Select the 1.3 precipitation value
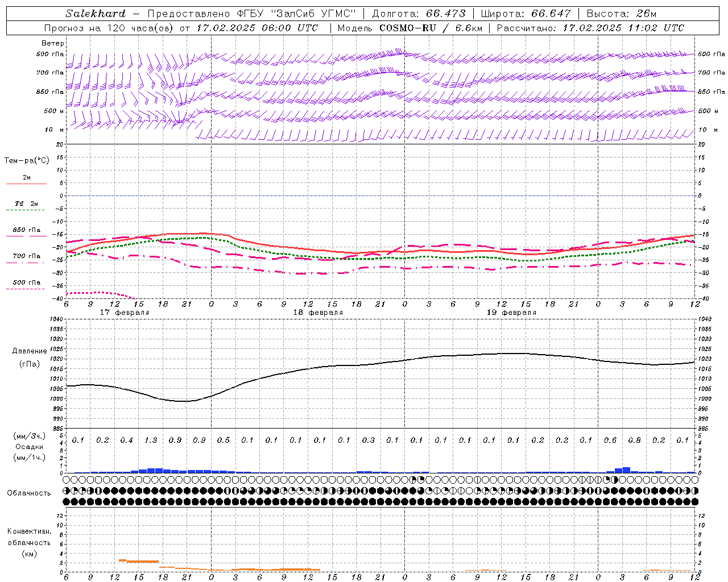 151,440
